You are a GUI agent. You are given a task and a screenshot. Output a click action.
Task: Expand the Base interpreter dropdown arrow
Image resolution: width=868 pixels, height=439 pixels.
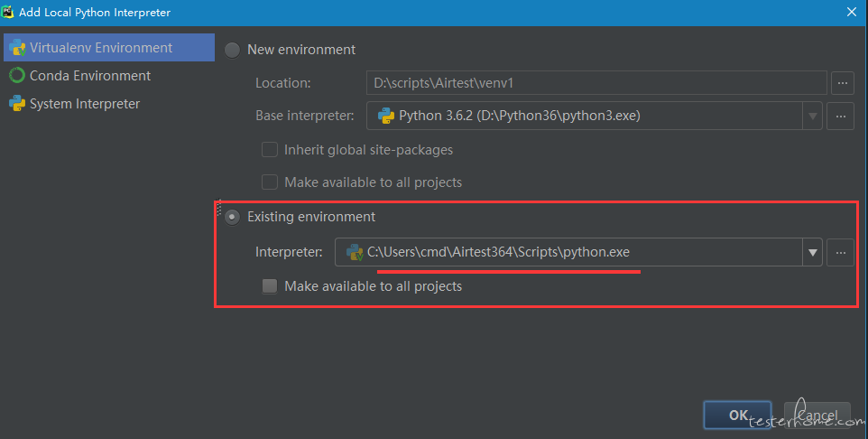point(813,116)
